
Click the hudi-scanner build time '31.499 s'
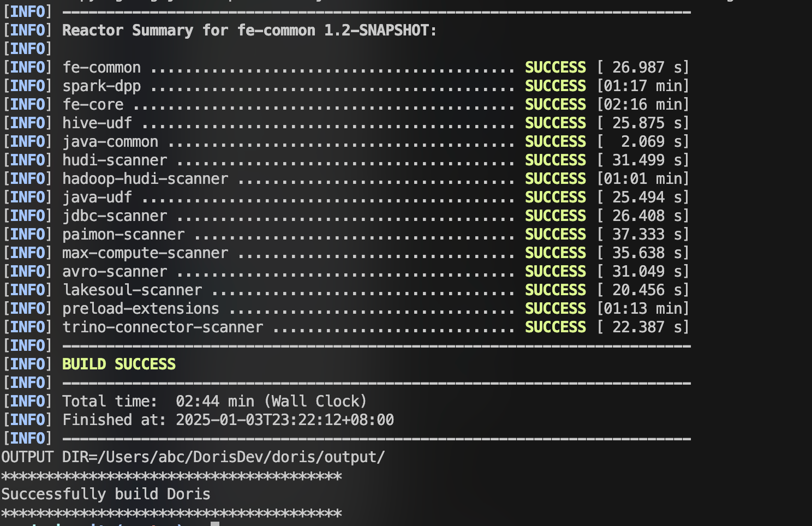click(647, 160)
